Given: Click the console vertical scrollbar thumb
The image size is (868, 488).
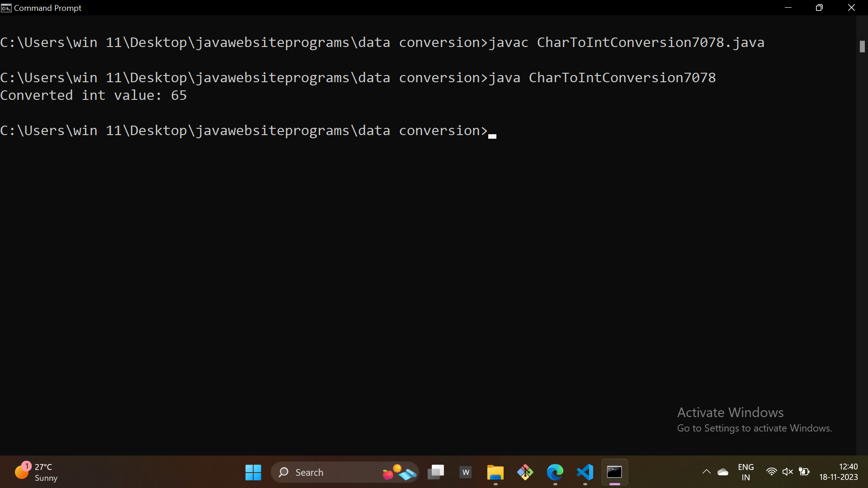Looking at the screenshot, I should (862, 46).
